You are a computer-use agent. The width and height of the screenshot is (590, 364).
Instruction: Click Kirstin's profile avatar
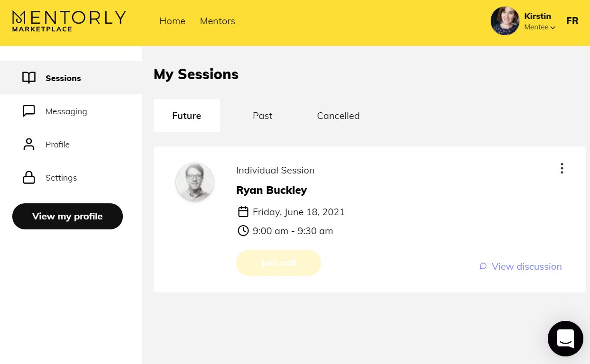tap(505, 21)
